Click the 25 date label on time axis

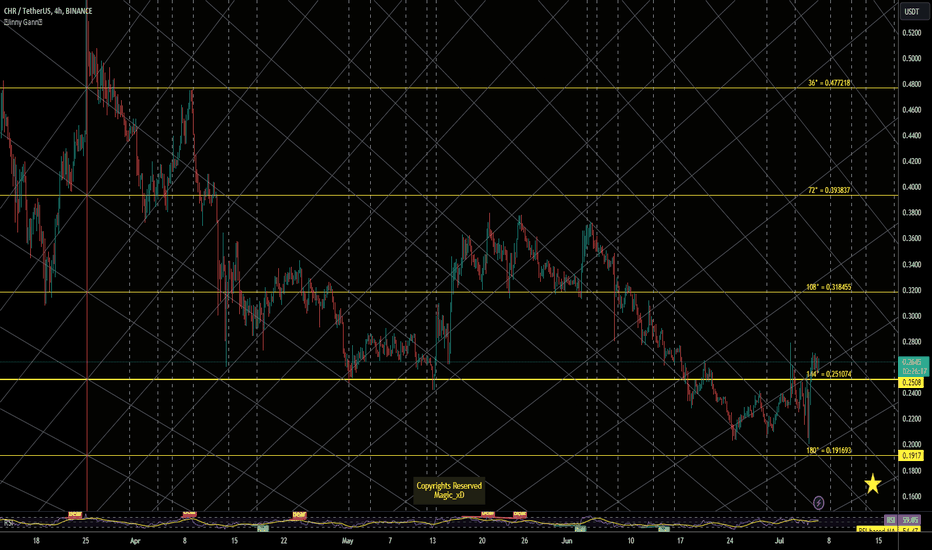(x=86, y=541)
